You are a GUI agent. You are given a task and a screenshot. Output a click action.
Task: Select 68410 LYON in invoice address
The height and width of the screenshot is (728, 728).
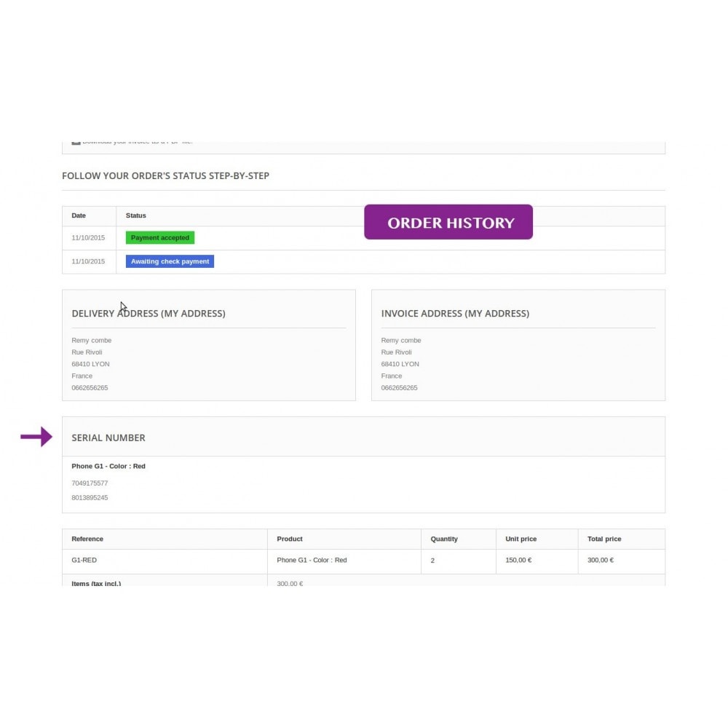(400, 364)
